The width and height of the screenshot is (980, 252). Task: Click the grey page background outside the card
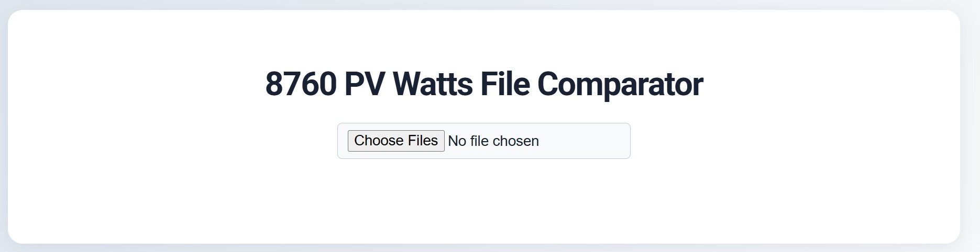coord(970,125)
